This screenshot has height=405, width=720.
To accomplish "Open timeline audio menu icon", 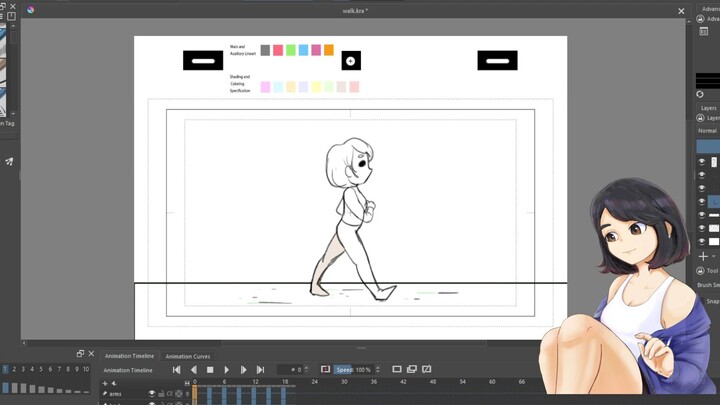I will [113, 383].
